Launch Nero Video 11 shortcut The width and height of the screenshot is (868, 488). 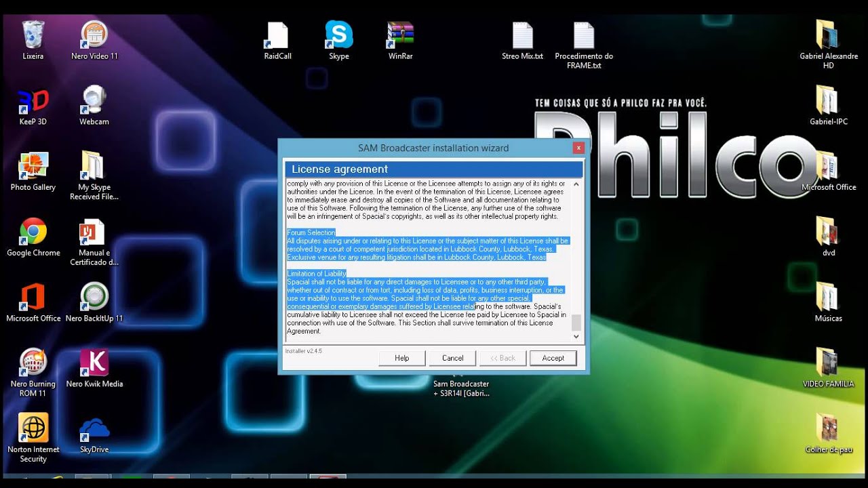tap(94, 39)
